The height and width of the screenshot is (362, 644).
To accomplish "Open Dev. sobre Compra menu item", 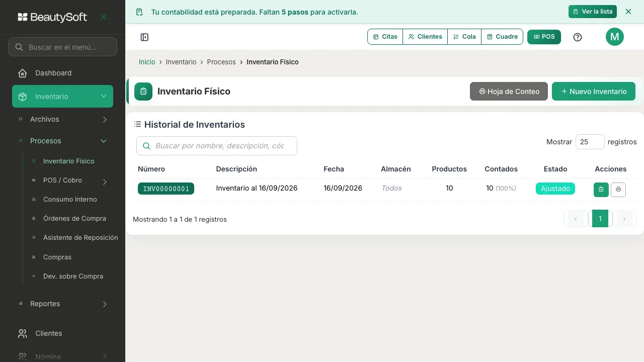I will (x=73, y=277).
